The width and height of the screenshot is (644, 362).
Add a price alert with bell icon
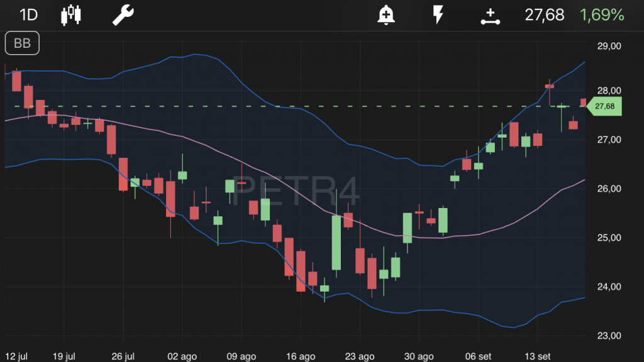pos(386,15)
